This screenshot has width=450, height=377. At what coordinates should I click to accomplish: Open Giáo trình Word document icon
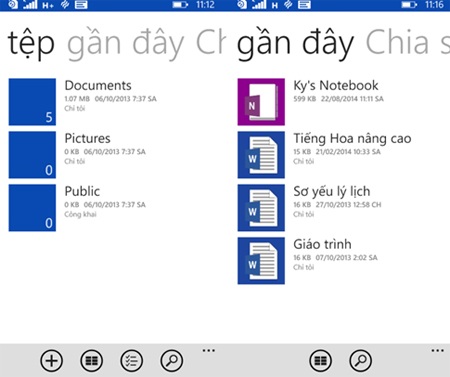(261, 261)
